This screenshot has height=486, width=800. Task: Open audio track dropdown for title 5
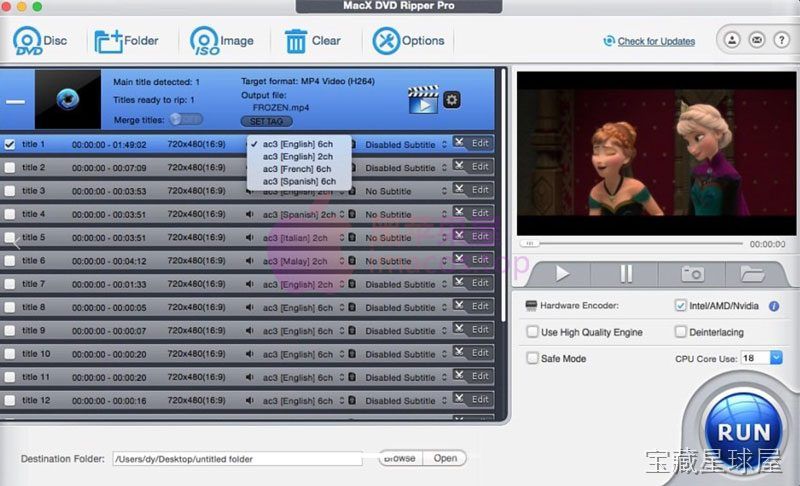pyautogui.click(x=304, y=238)
